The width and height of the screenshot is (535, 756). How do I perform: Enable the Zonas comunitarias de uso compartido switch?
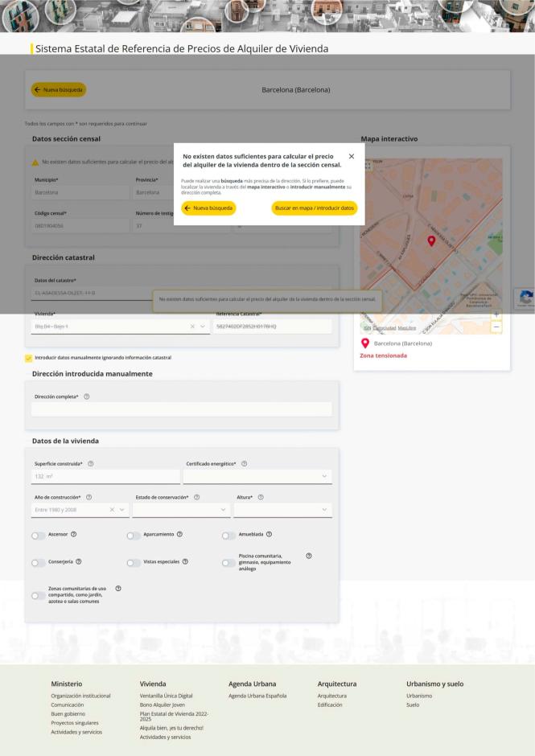coord(38,596)
